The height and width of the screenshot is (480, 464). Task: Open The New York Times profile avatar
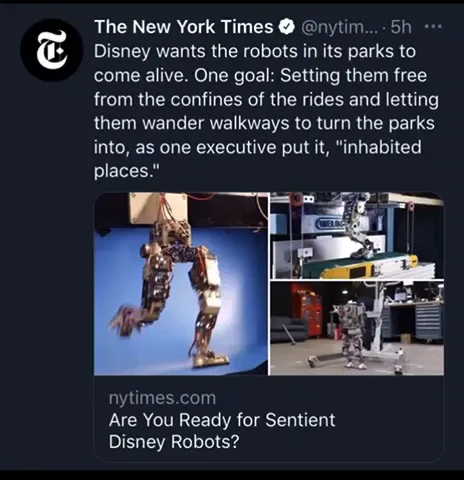pos(51,50)
